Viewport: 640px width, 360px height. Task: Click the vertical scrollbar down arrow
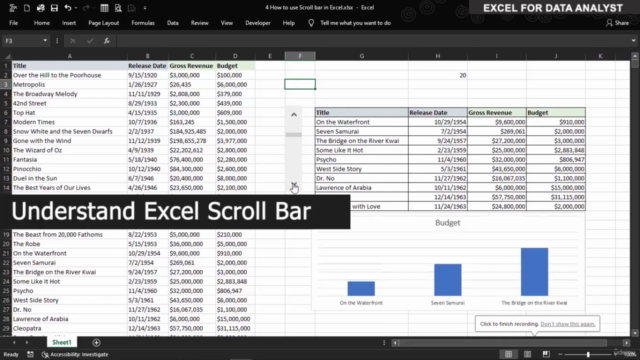(x=635, y=333)
